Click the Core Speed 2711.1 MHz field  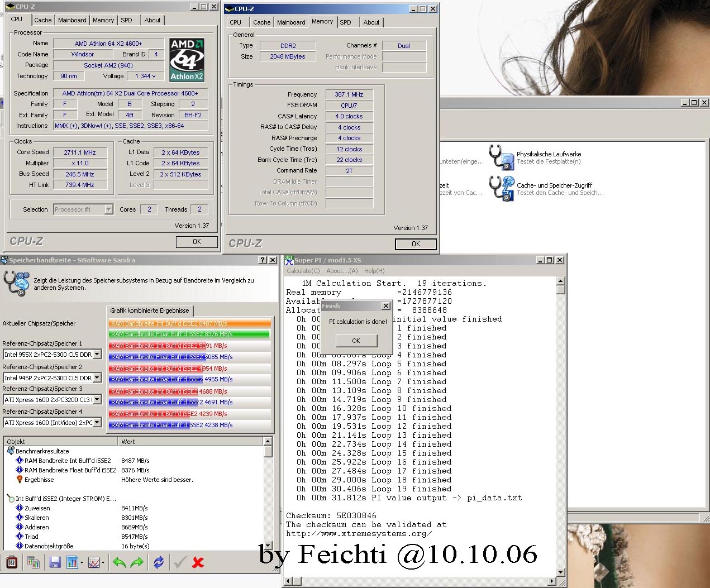[80, 152]
